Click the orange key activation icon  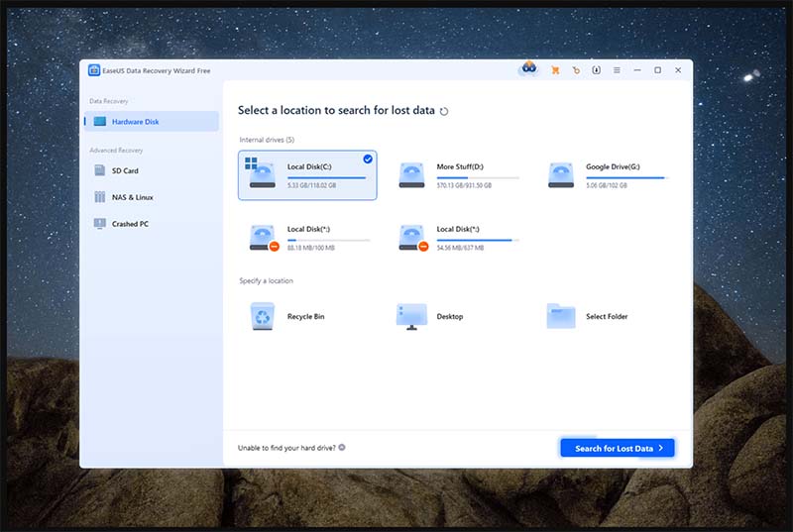point(576,70)
